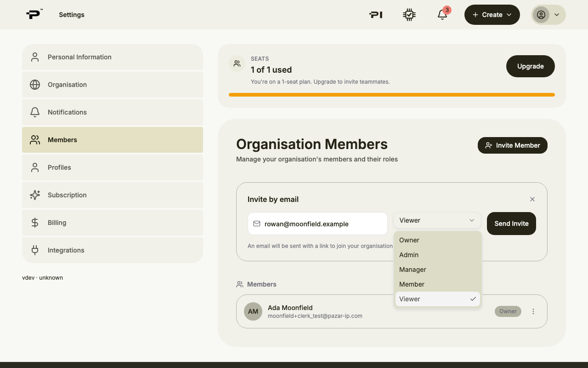Click the user avatar icon
This screenshot has height=368, width=588.
point(541,15)
